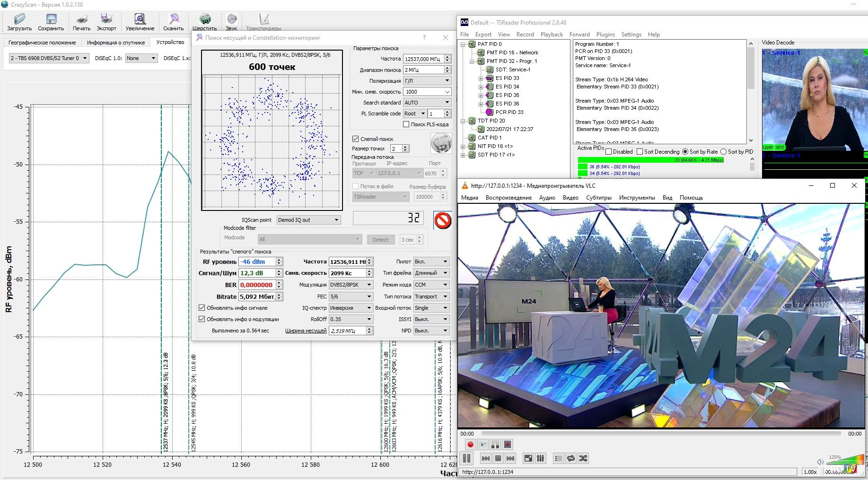Toggle VLC shuffle playback icon
The height and width of the screenshot is (480, 868).
583,458
